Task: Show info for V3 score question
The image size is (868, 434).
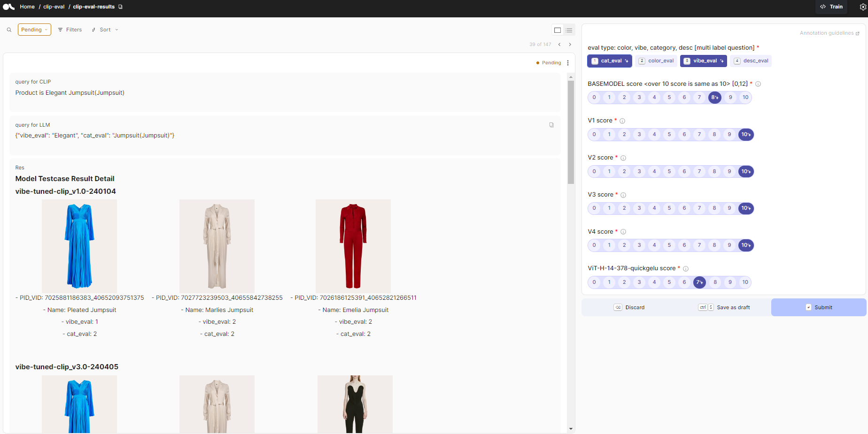Action: point(623,195)
